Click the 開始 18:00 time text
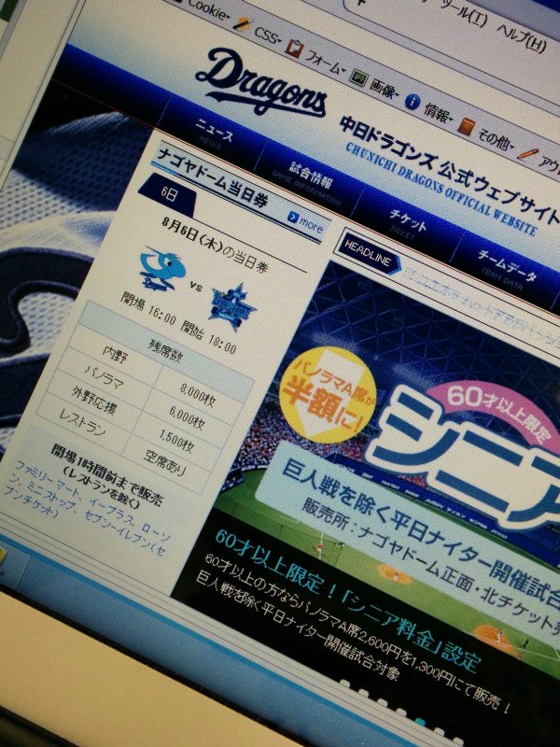 click(208, 336)
